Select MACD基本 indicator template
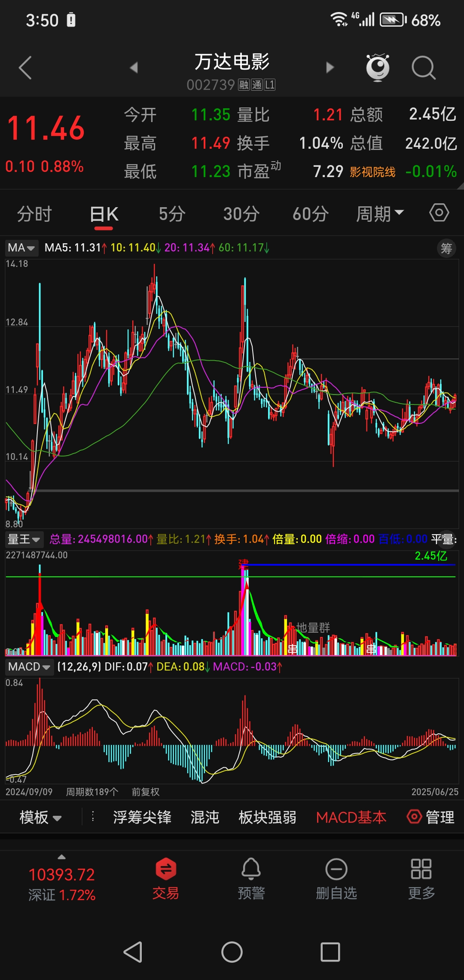 [x=351, y=817]
